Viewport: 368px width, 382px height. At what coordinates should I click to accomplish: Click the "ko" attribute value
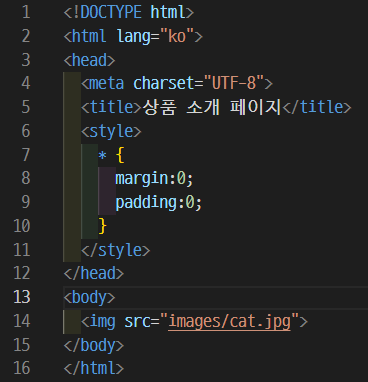point(177,36)
